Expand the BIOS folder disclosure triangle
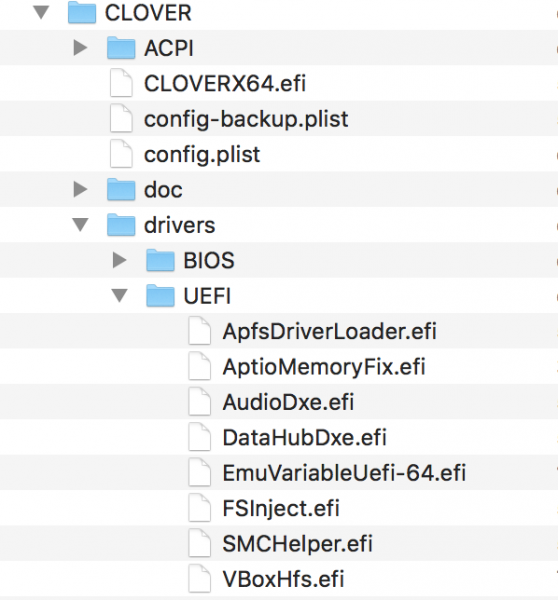This screenshot has width=558, height=600. point(120,260)
